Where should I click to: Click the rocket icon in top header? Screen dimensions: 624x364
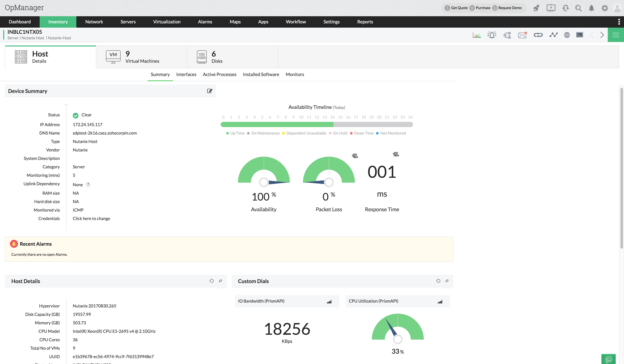pyautogui.click(x=536, y=8)
